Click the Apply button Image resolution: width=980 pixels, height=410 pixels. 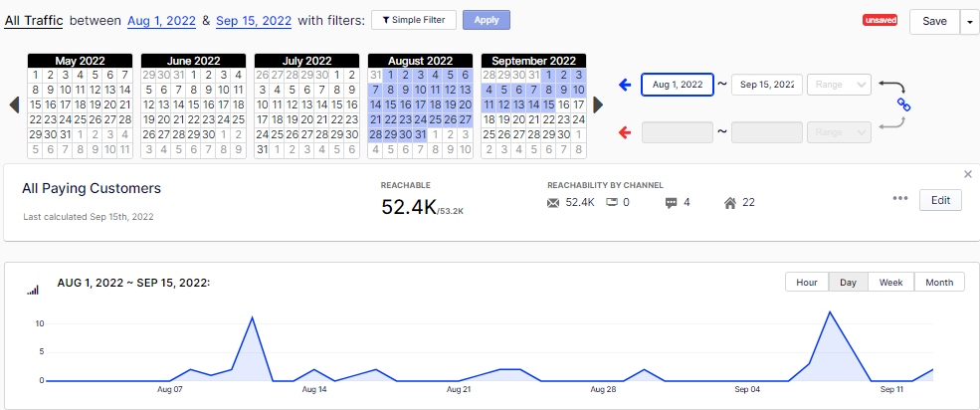487,20
